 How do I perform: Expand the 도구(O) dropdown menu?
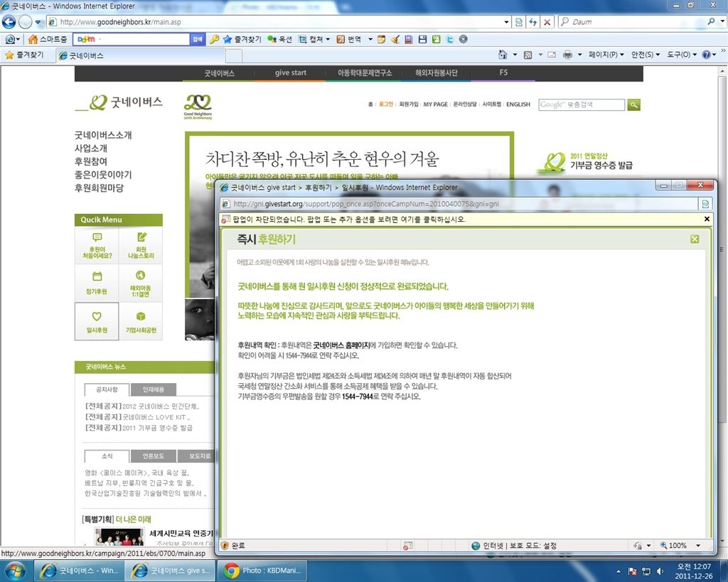click(682, 55)
